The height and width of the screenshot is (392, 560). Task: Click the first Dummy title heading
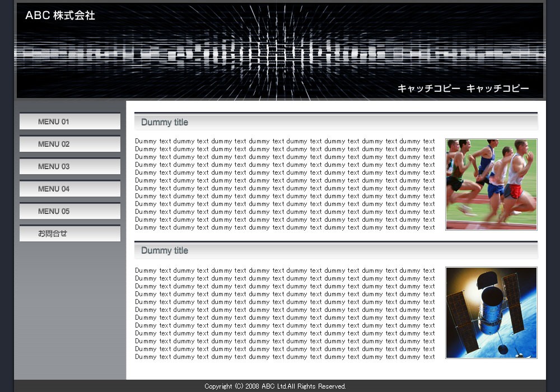tap(165, 122)
